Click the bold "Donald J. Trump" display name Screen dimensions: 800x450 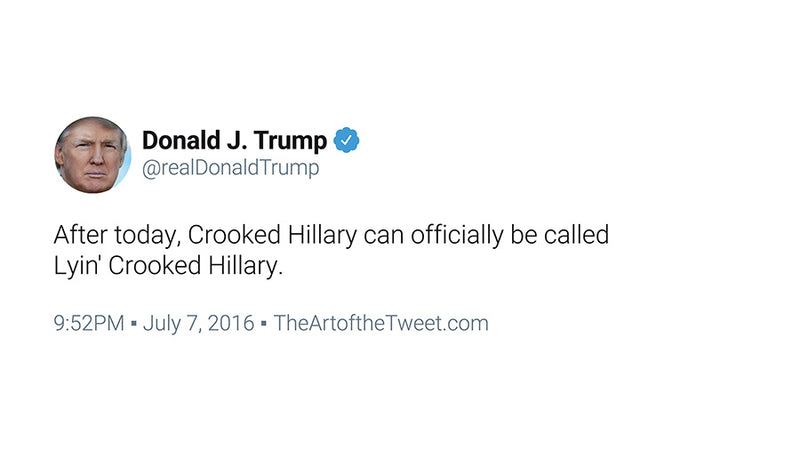(x=234, y=141)
